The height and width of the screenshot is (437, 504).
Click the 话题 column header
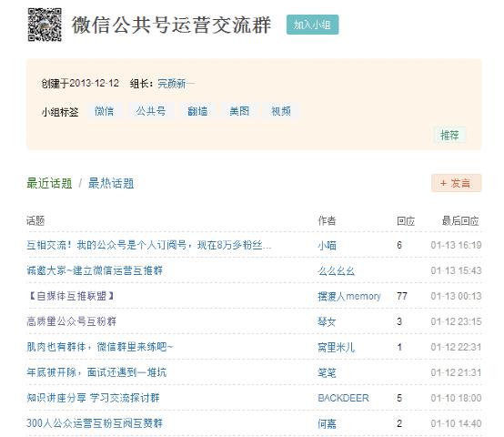point(35,221)
